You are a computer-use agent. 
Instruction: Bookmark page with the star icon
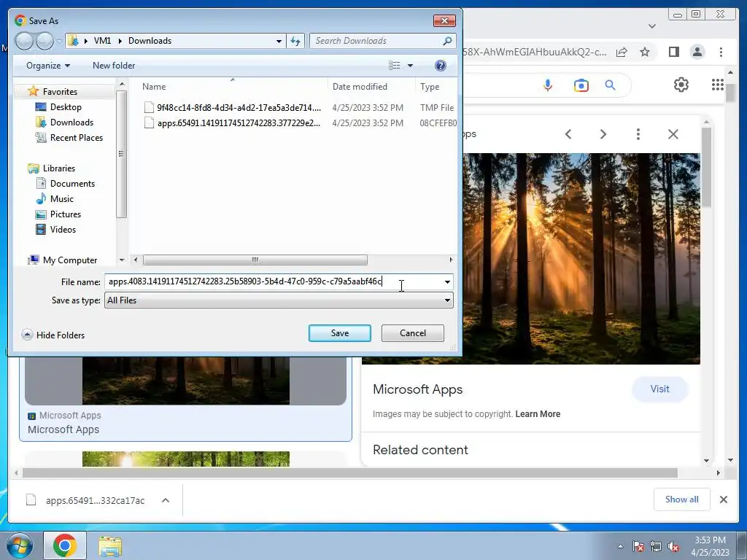coord(645,52)
